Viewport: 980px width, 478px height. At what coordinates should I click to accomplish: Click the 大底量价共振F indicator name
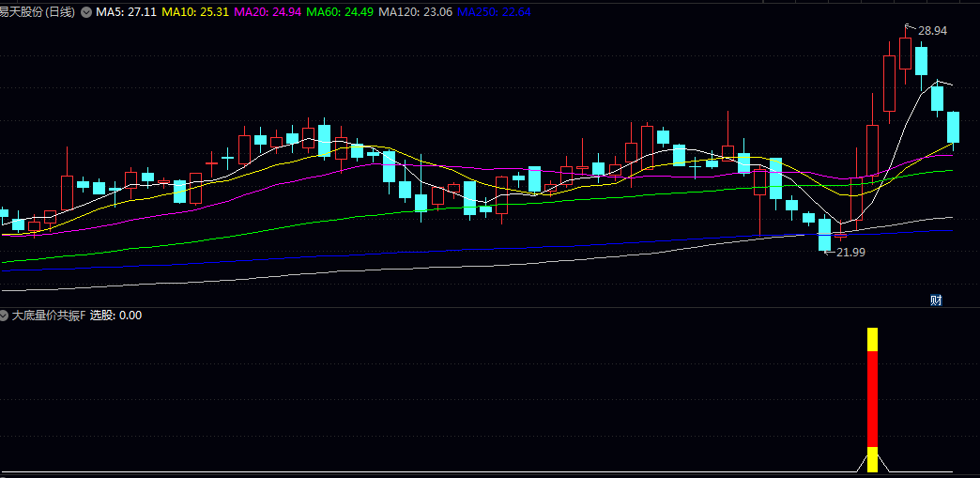point(48,316)
